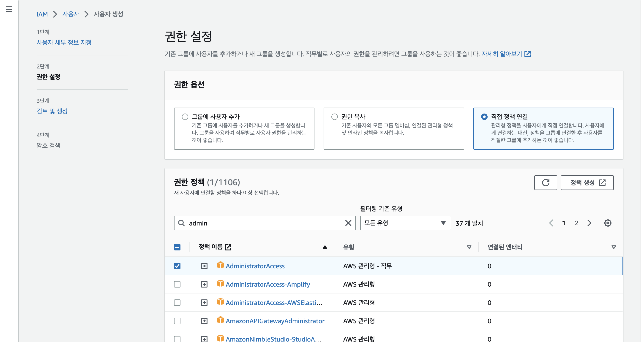
Task: Open AdministratorAccess-Amplify policy link
Action: 268,284
